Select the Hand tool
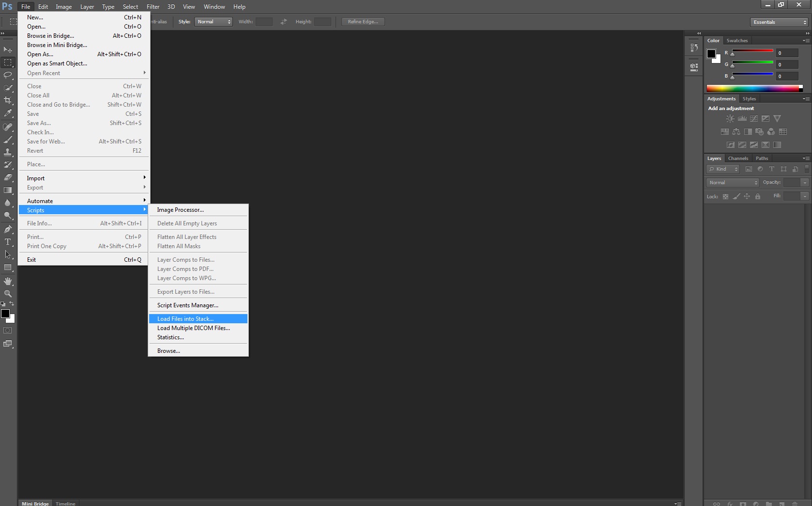The image size is (812, 506). click(x=8, y=281)
